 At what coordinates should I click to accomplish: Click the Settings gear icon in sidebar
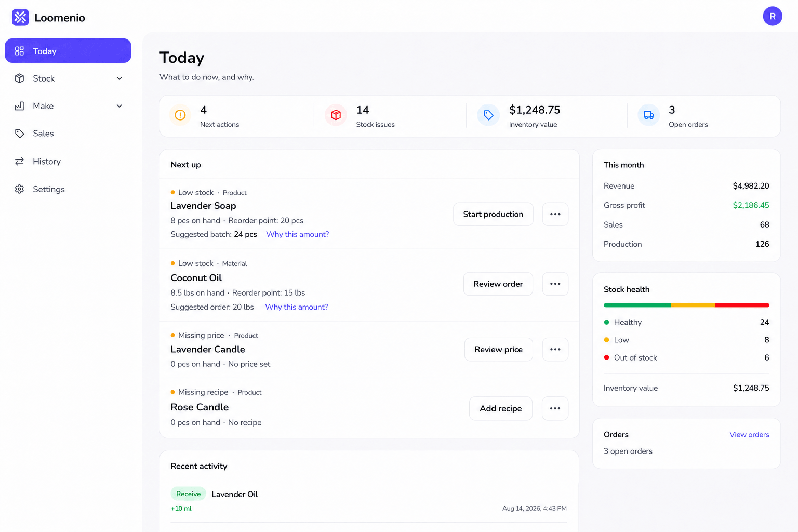point(19,189)
